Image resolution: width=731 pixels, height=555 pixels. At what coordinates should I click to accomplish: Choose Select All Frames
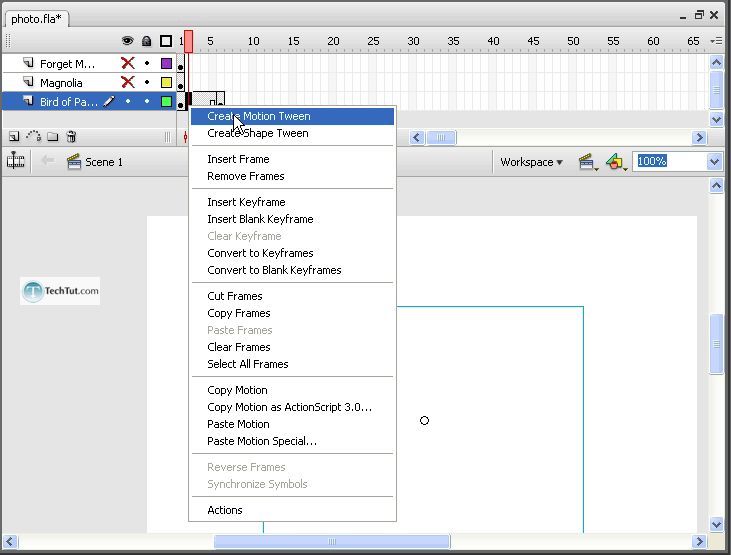[x=292, y=364]
